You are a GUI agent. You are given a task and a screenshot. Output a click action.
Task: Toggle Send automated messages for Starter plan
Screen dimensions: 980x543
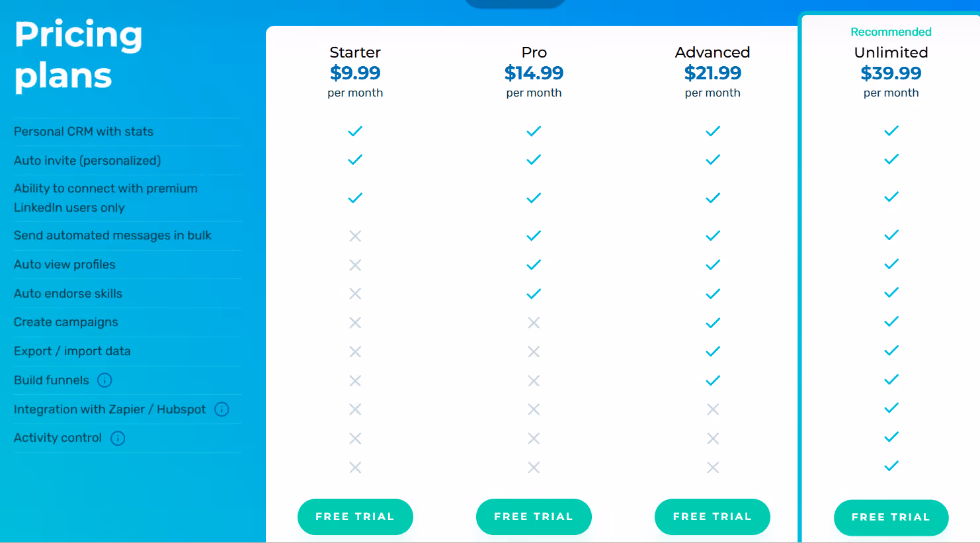tap(355, 235)
